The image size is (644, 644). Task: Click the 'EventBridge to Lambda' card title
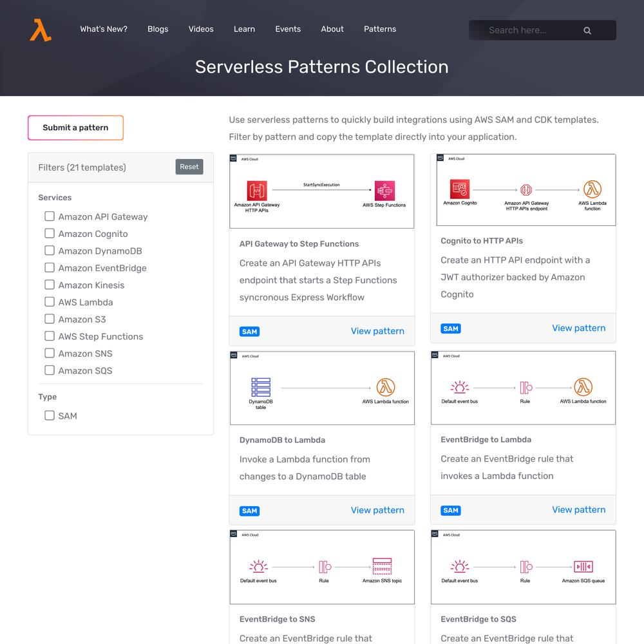pyautogui.click(x=486, y=440)
